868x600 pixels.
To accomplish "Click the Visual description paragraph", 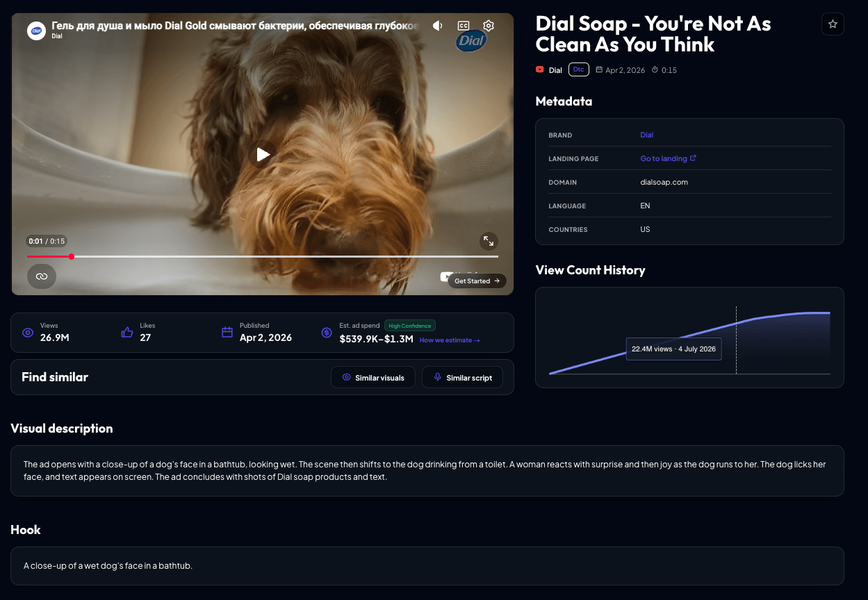I will [x=425, y=470].
